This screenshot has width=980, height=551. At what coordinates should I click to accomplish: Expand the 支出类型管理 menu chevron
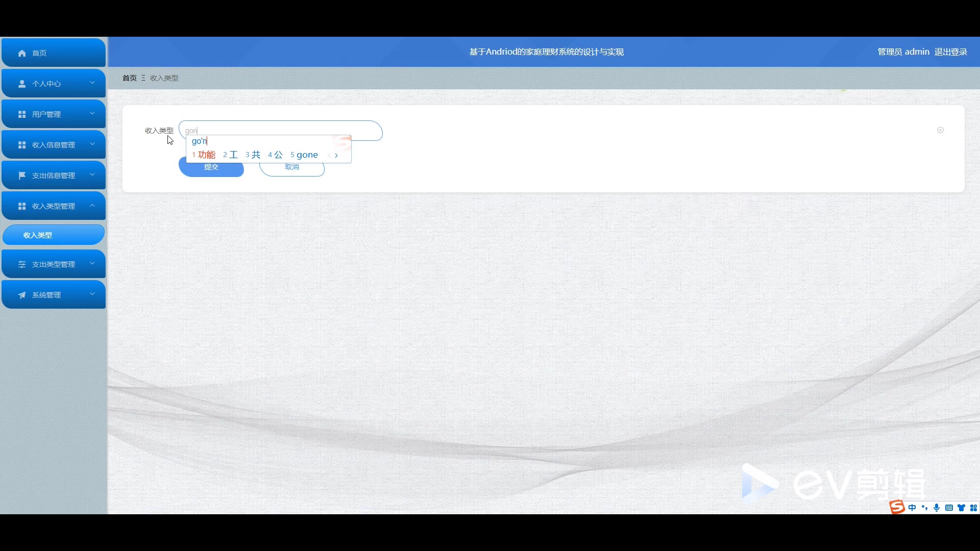pyautogui.click(x=92, y=263)
